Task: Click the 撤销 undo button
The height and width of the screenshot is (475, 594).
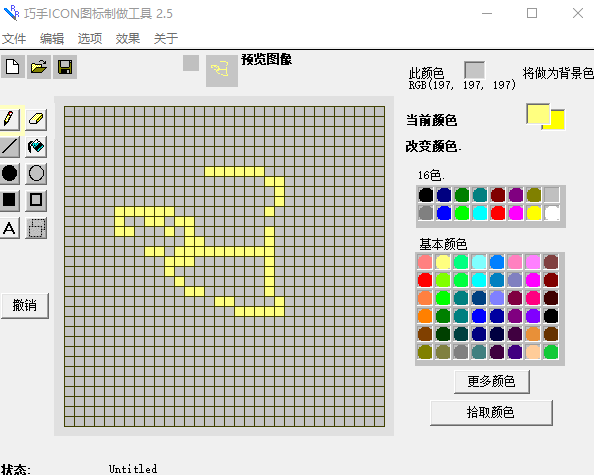Action: (x=25, y=305)
